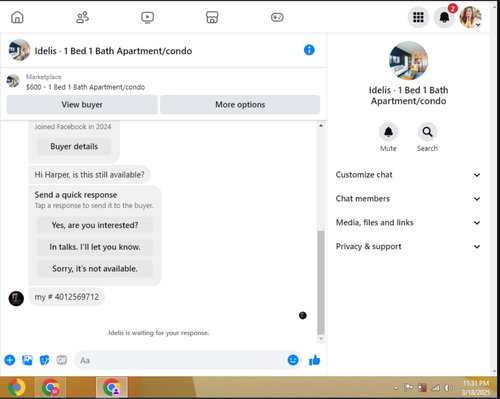Click the More options button

240,105
